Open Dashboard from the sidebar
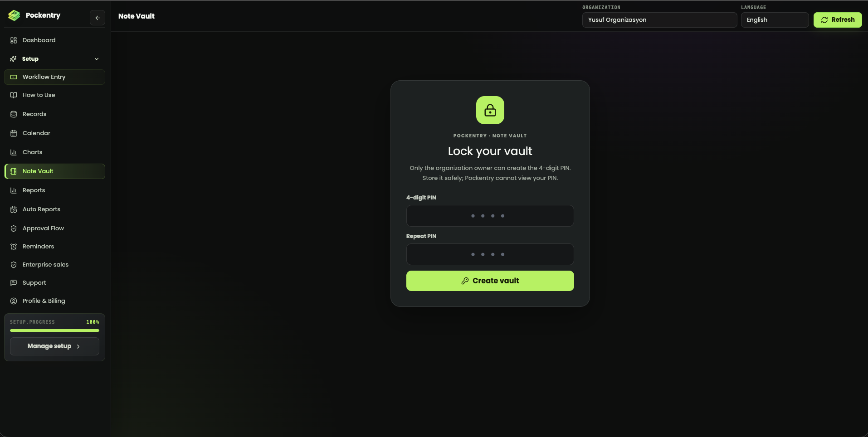Viewport: 868px width, 437px height. pyautogui.click(x=54, y=40)
